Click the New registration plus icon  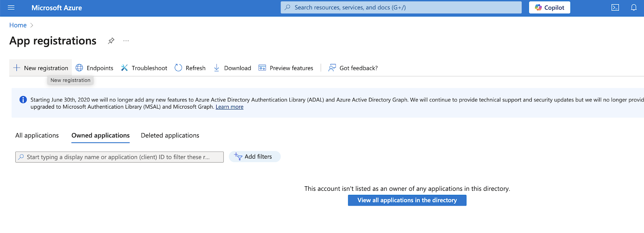point(17,68)
